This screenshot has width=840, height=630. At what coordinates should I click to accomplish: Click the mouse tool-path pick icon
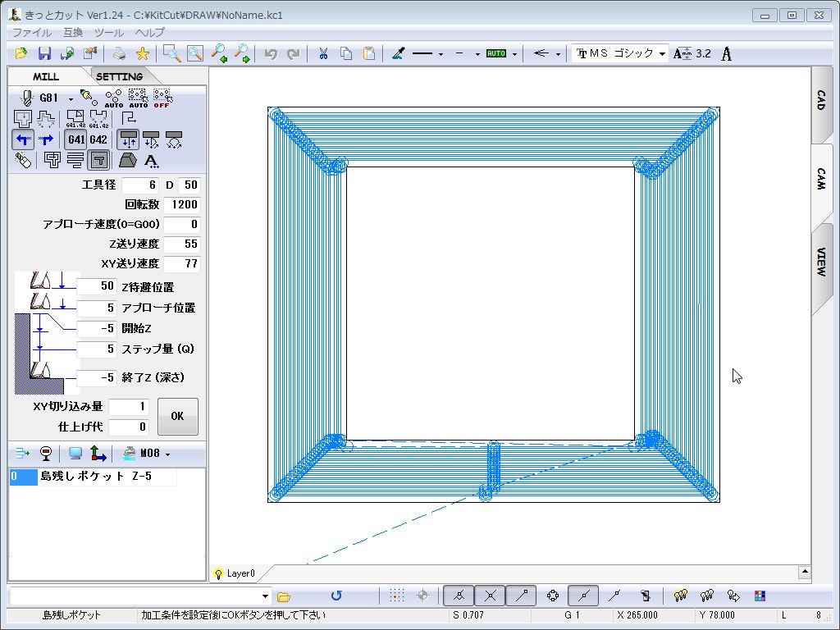23,160
